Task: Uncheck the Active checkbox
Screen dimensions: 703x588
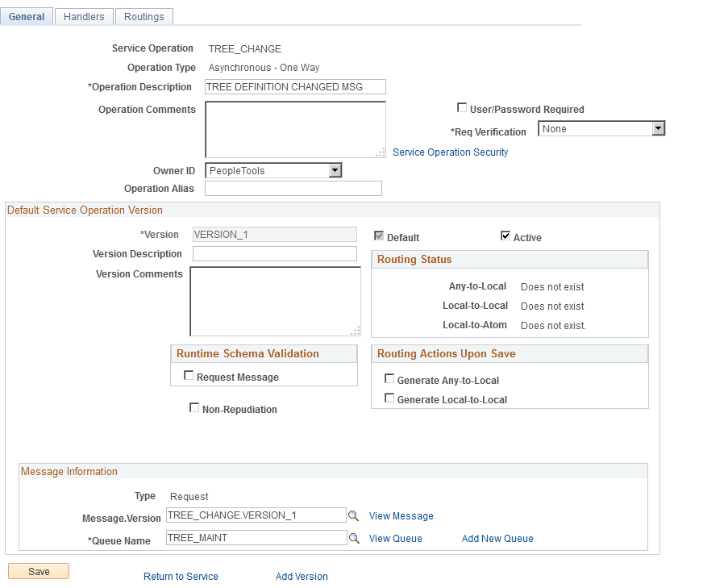Action: 506,237
